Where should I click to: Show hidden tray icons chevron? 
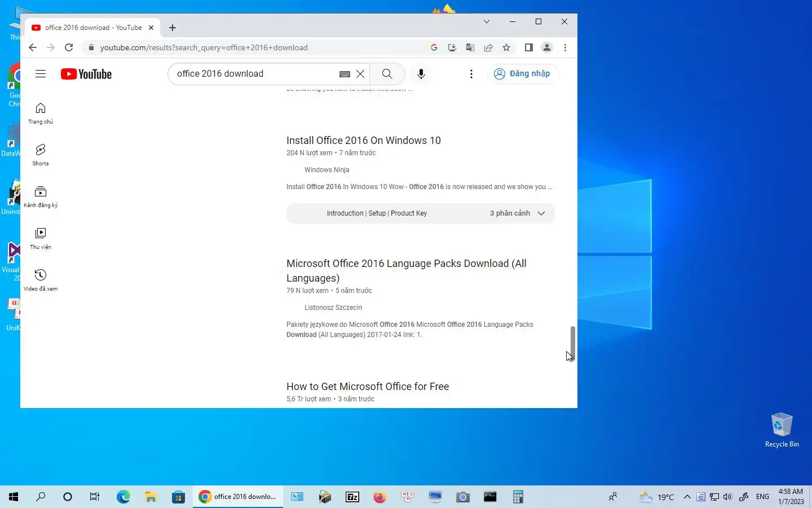[x=687, y=497]
